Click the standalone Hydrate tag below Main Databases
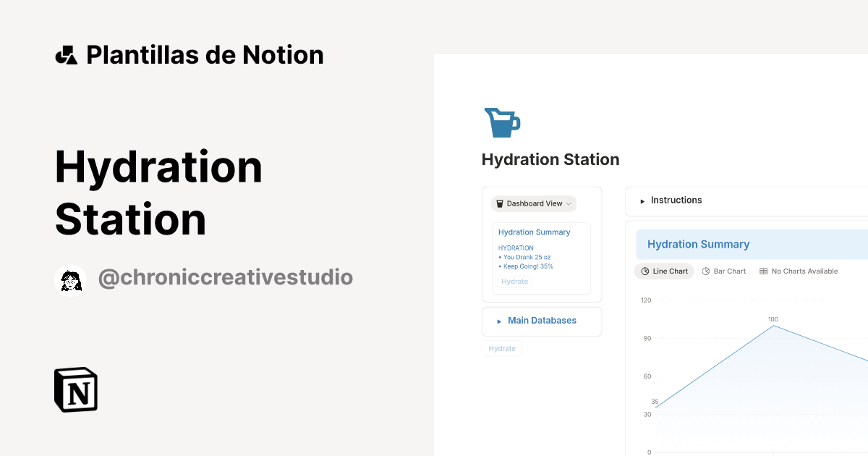Image resolution: width=868 pixels, height=456 pixels. coord(502,348)
